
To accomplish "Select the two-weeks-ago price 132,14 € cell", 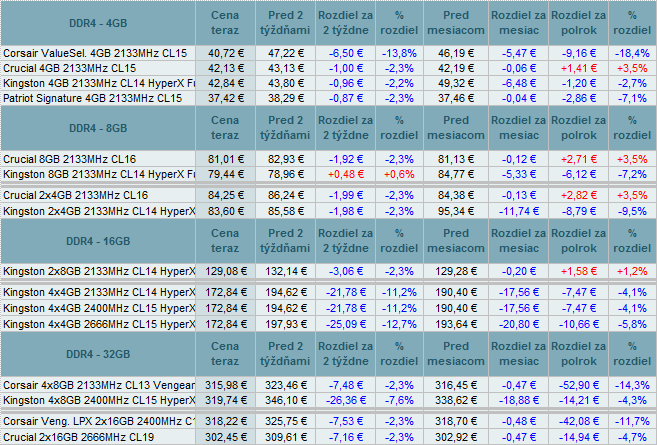I will point(285,272).
